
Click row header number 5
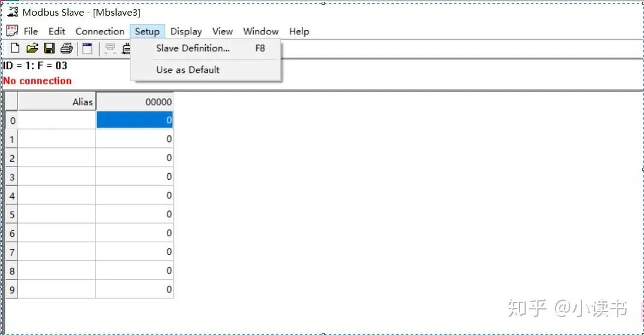tap(11, 214)
